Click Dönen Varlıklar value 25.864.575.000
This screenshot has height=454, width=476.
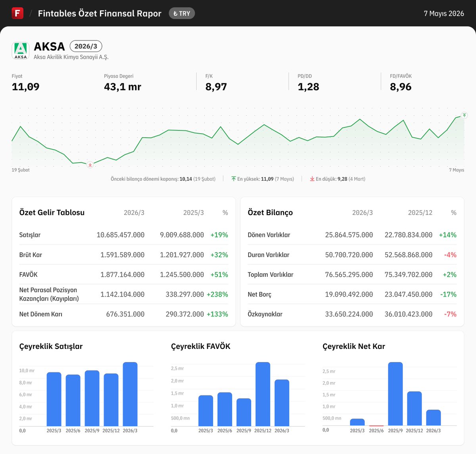[x=349, y=235]
